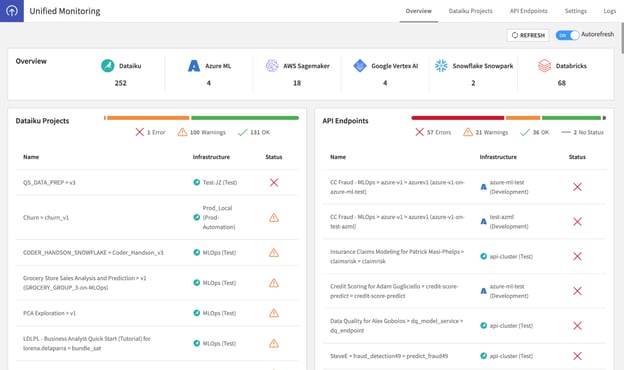Screen dimensions: 624x370
Task: Filter API Endpoints by 57 Errors
Action: coord(433,132)
